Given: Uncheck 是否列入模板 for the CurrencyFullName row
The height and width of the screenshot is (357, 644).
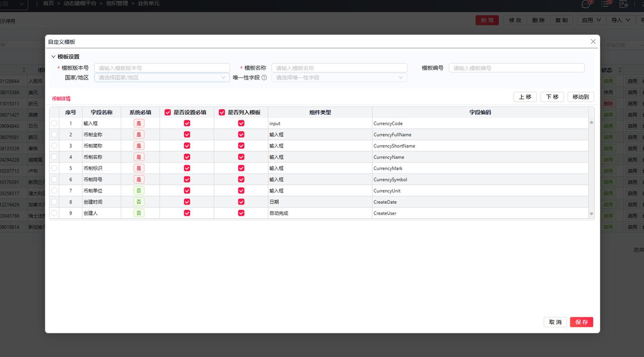Looking at the screenshot, I should [241, 134].
